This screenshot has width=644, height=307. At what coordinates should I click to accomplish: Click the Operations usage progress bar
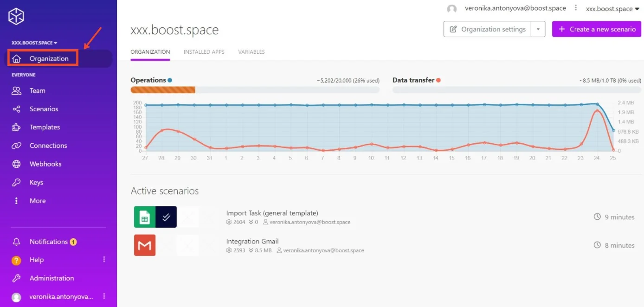pos(255,90)
